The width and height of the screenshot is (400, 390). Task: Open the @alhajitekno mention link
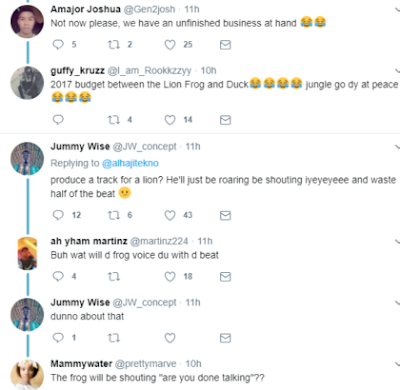[130, 163]
